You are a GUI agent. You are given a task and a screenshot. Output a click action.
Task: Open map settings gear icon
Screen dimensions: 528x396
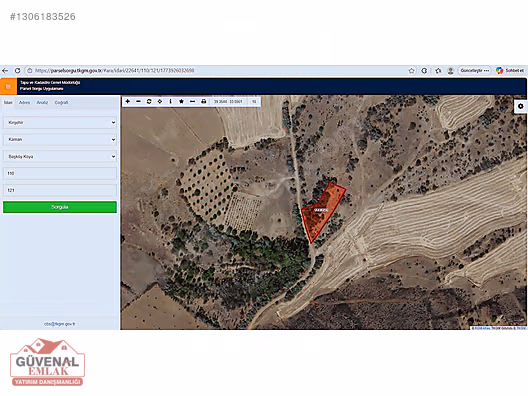point(521,106)
